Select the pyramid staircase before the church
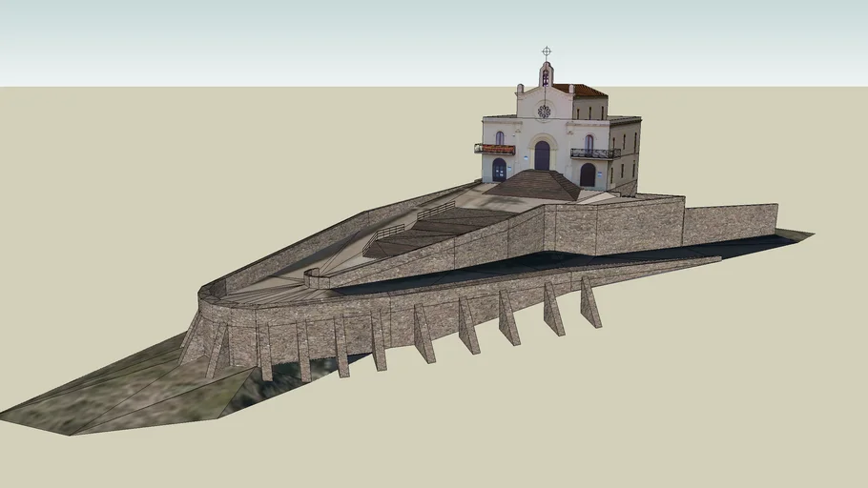Image resolution: width=868 pixels, height=488 pixels. tap(538, 185)
